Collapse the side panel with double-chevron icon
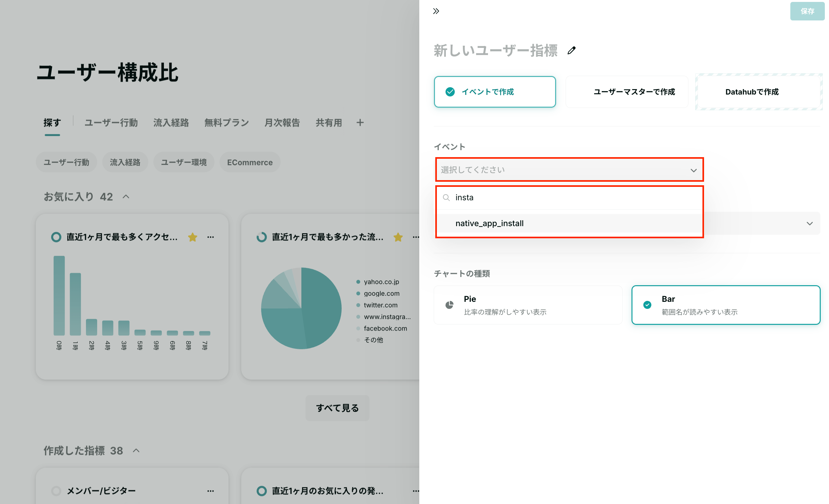829x504 pixels. pyautogui.click(x=436, y=11)
